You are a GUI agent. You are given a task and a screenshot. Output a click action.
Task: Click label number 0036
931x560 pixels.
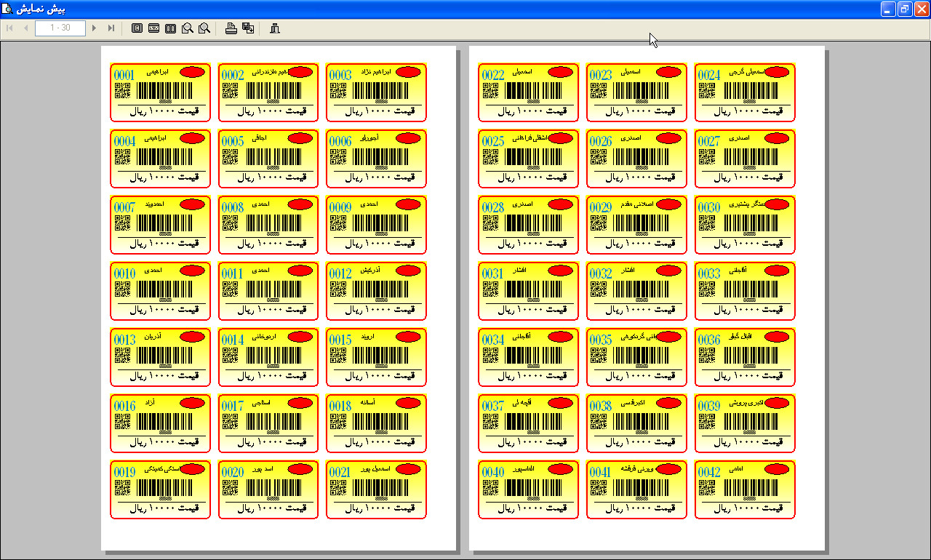709,340
